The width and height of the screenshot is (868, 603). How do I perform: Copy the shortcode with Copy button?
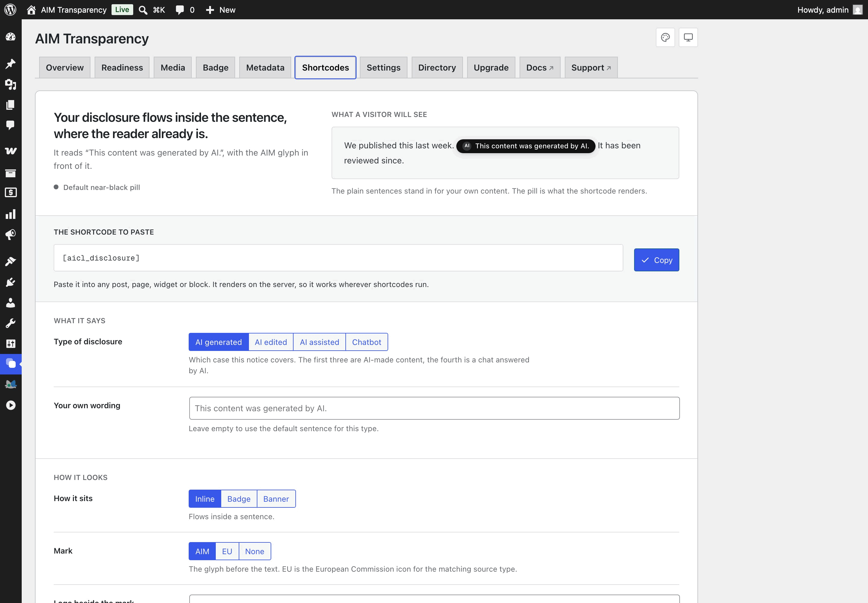(x=656, y=260)
